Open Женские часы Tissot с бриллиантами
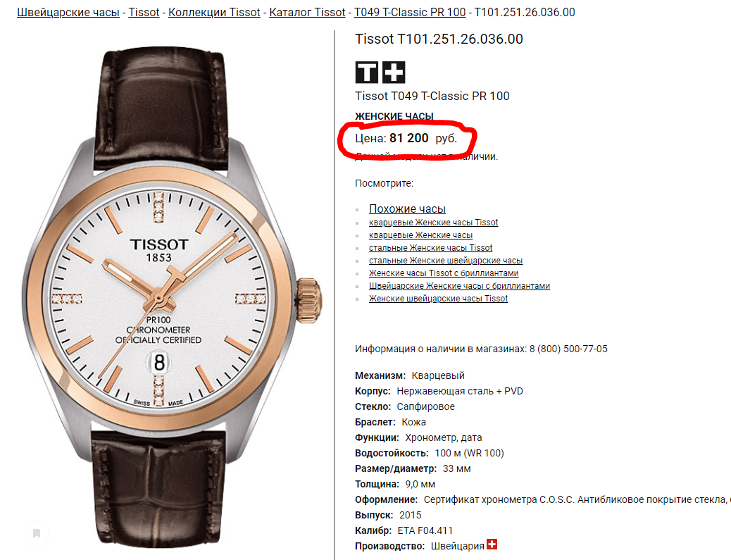The height and width of the screenshot is (560, 731). [x=444, y=273]
